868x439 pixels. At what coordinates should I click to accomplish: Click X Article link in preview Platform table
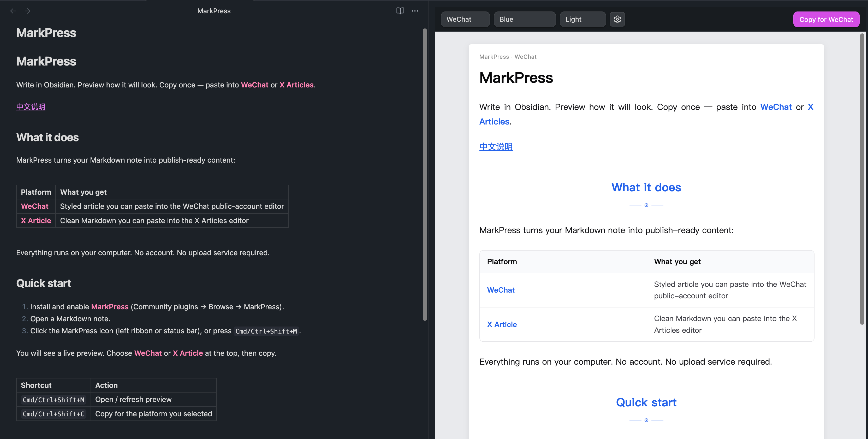502,324
